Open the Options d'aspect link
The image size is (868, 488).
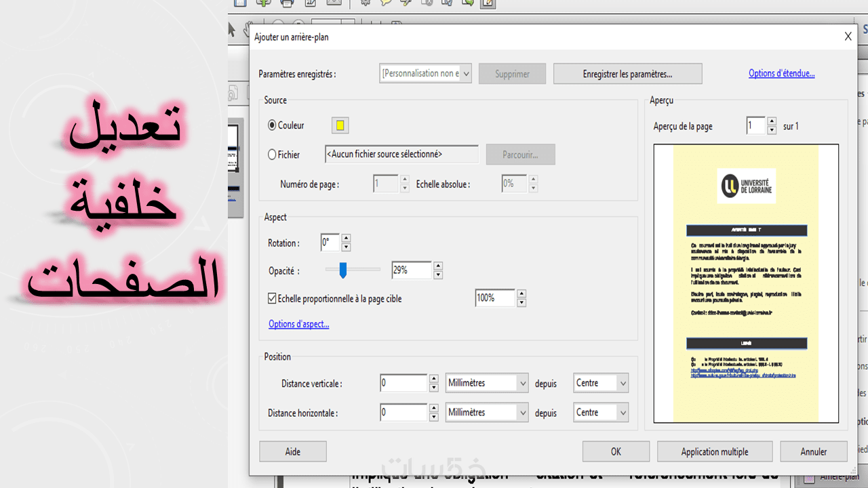click(x=299, y=324)
